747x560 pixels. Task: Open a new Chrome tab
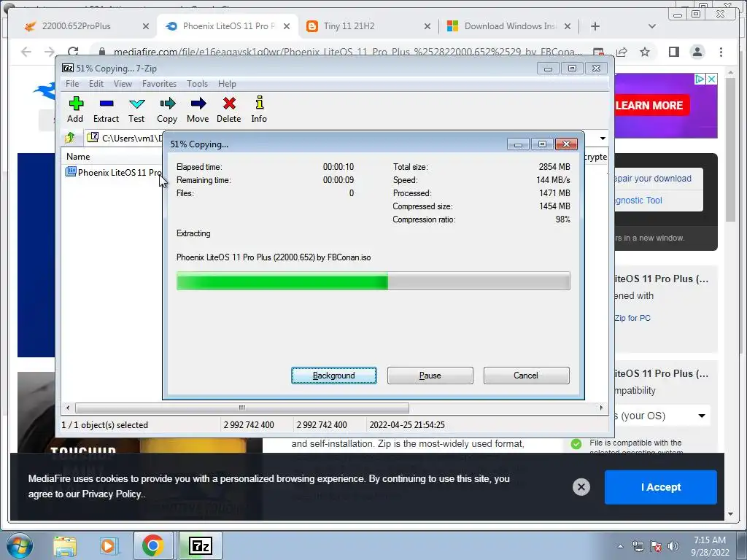595,26
